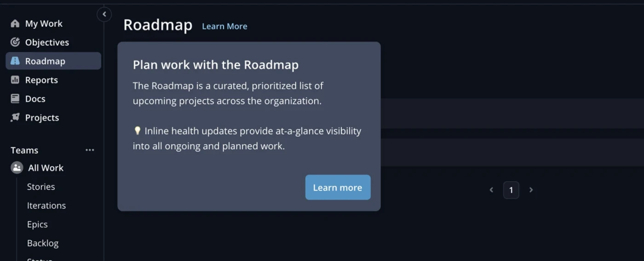This screenshot has width=644, height=261.
Task: Select page 1 in pagination
Action: point(511,190)
